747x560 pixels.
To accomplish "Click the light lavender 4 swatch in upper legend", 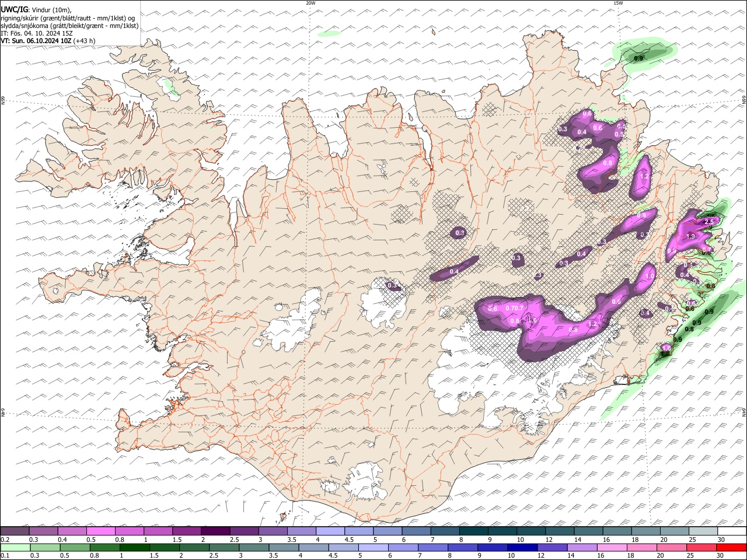I will pos(330,531).
